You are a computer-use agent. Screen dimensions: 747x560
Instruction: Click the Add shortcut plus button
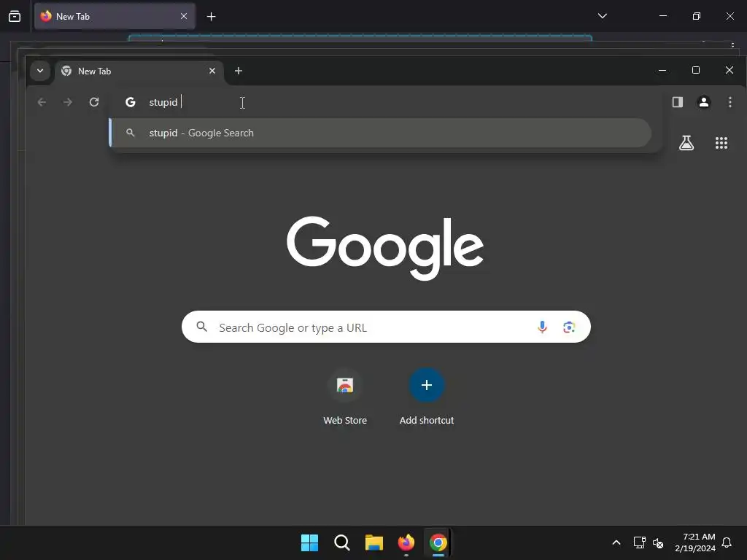[x=426, y=385]
